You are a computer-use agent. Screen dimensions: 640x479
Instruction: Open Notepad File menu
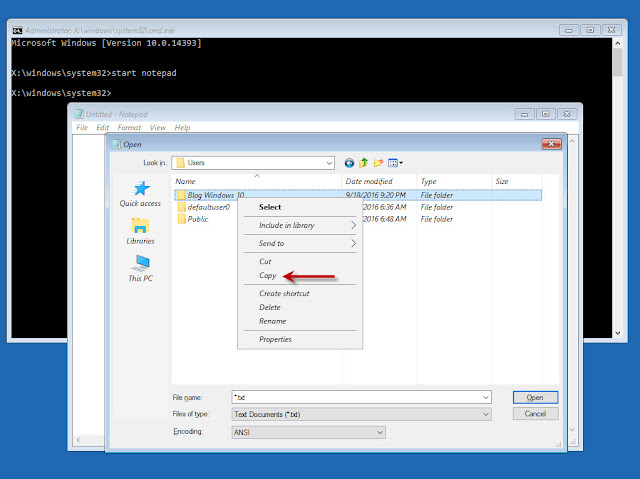tap(82, 128)
